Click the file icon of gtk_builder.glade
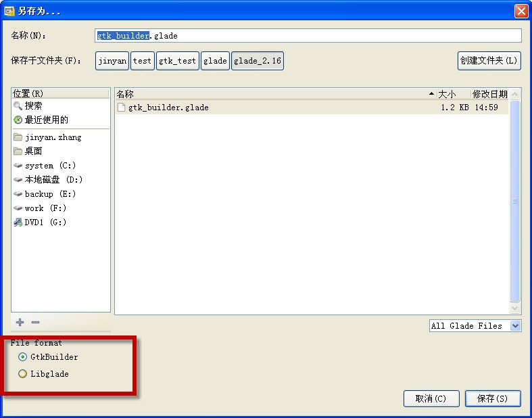532x418 pixels. tap(121, 108)
